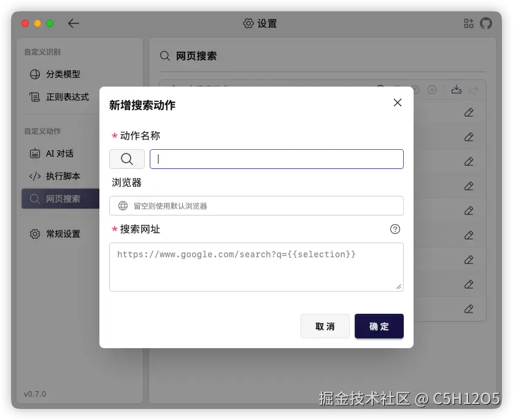Click the magnifier icon beside 动作名称 field
This screenshot has width=513, height=420.
coord(127,158)
